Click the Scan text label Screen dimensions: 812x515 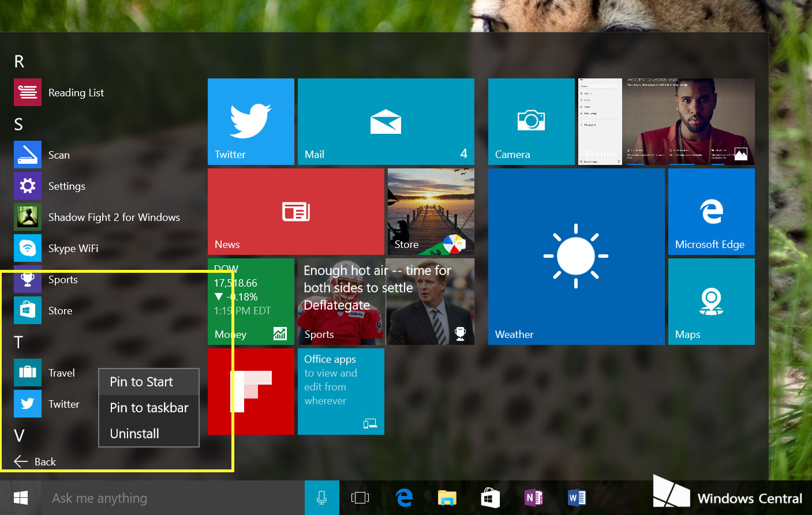(59, 155)
